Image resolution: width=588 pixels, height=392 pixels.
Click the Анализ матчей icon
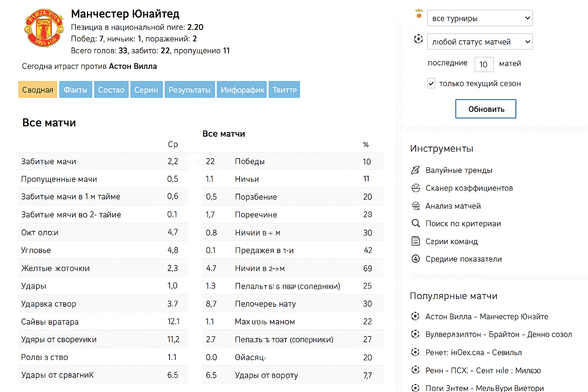[x=416, y=206]
